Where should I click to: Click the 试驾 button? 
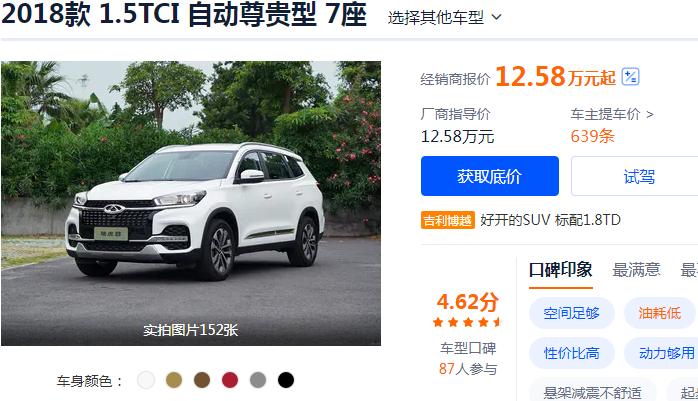[x=638, y=176]
